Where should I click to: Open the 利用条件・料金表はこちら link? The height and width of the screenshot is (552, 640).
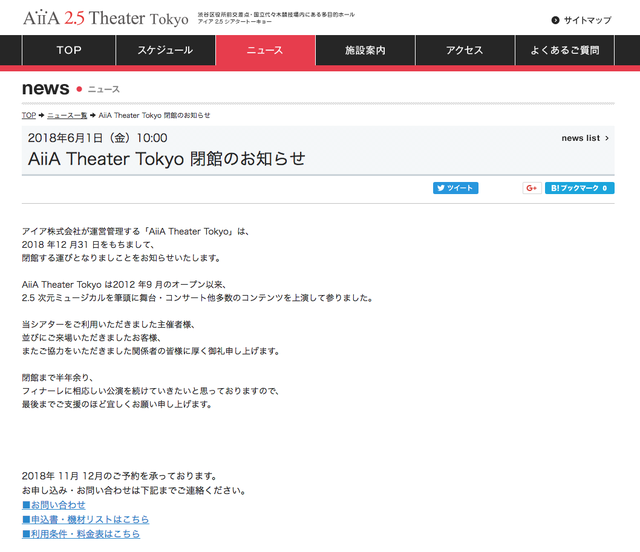(81, 534)
